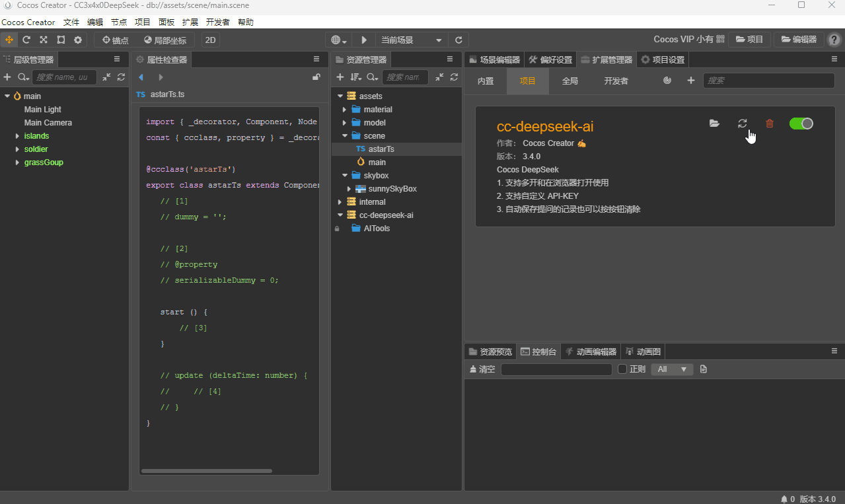
Task: Expand the grassGoup node
Action: pyautogui.click(x=18, y=162)
